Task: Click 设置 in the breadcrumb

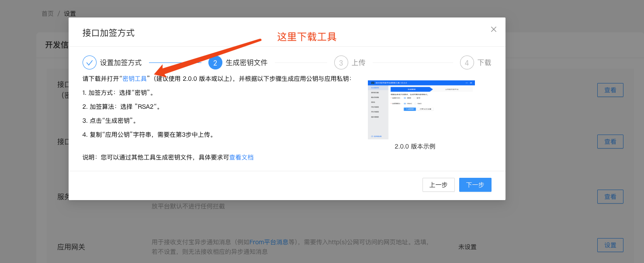Action: coord(70,14)
